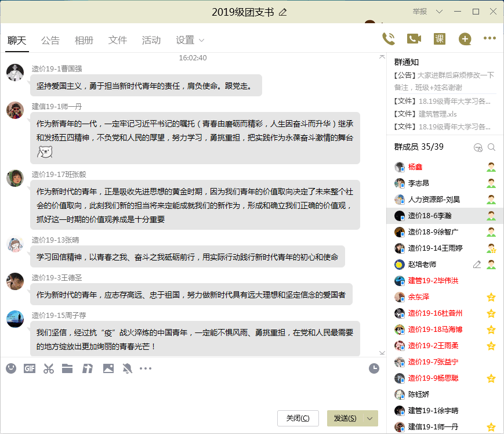Start a group voice call
The width and height of the screenshot is (504, 434).
[389, 39]
